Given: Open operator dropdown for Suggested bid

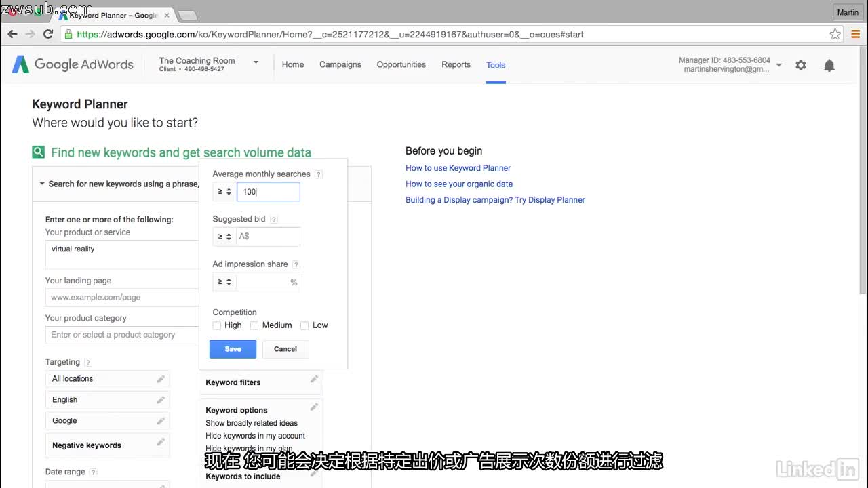Looking at the screenshot, I should click(x=224, y=237).
